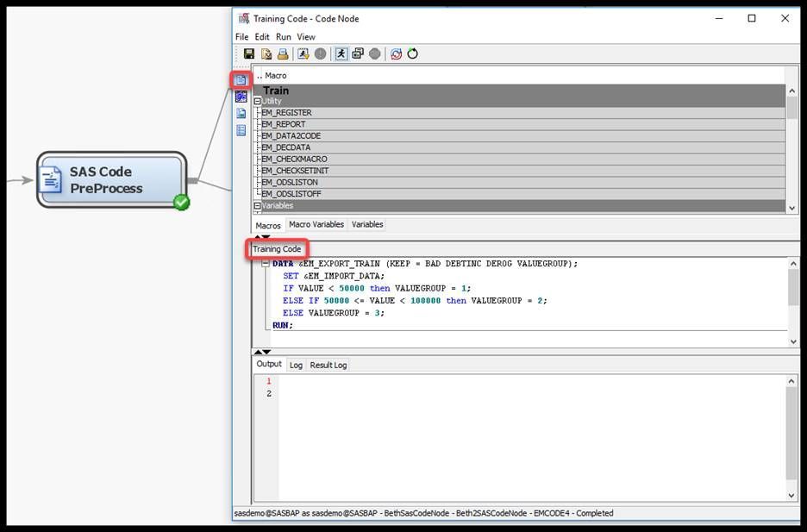This screenshot has height=532, width=807.
Task: Collapse the Utility group in macro list
Action: [x=257, y=102]
